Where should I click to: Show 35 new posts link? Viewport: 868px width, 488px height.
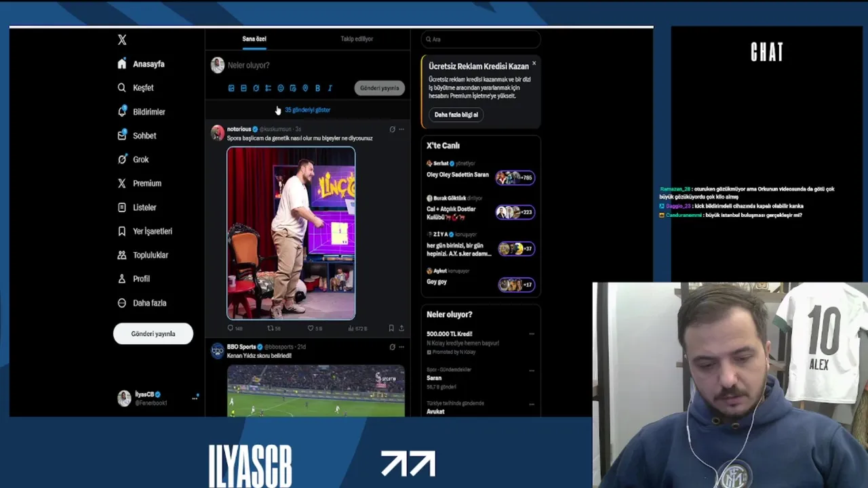click(307, 110)
